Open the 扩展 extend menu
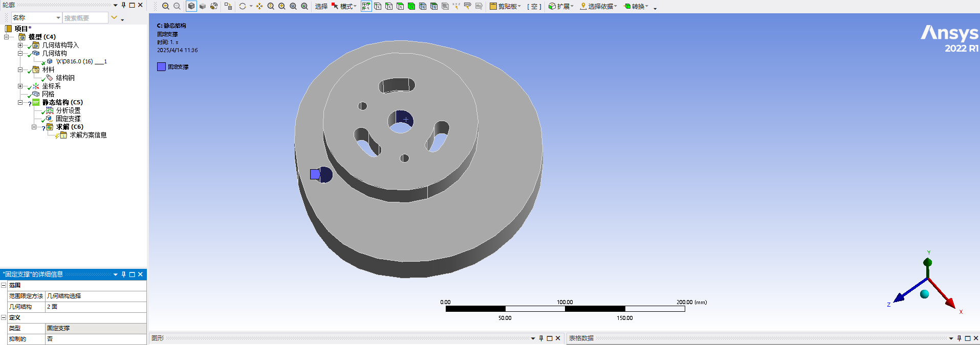The width and height of the screenshot is (980, 345). (x=561, y=6)
